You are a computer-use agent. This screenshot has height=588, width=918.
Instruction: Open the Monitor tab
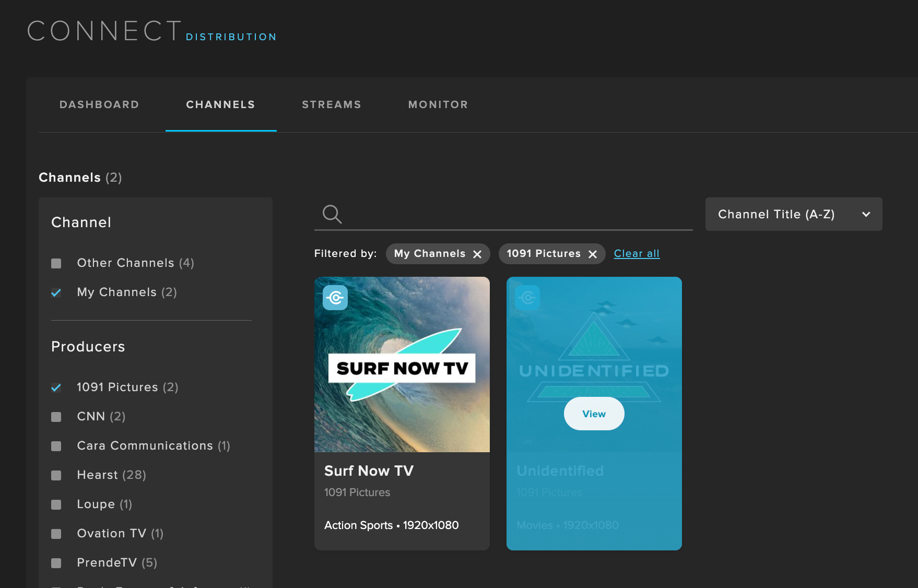(438, 104)
